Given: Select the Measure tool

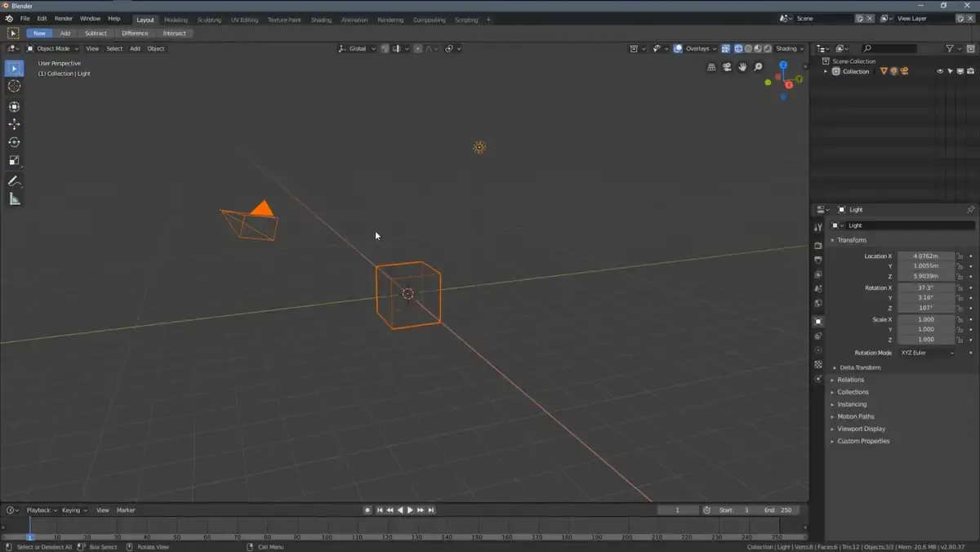Looking at the screenshot, I should pyautogui.click(x=14, y=199).
